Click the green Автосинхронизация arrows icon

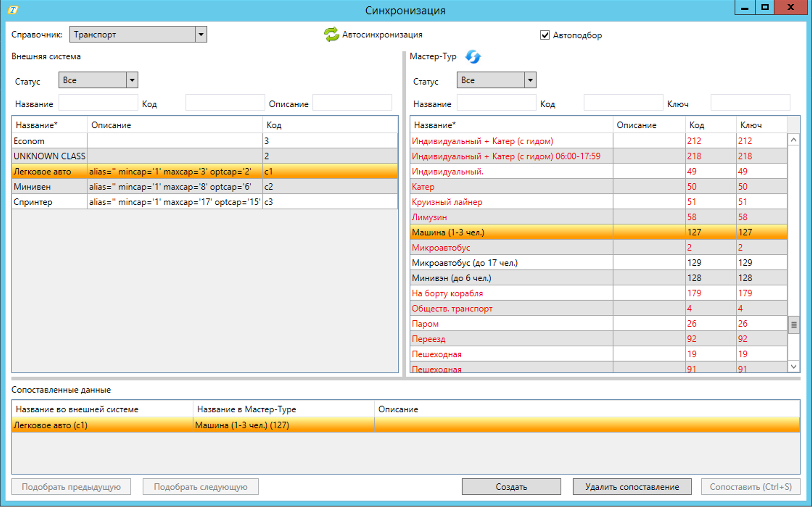pyautogui.click(x=331, y=34)
